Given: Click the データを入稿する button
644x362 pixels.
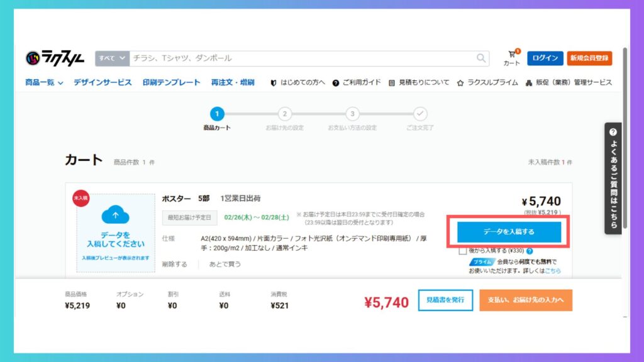Looking at the screenshot, I should (509, 232).
